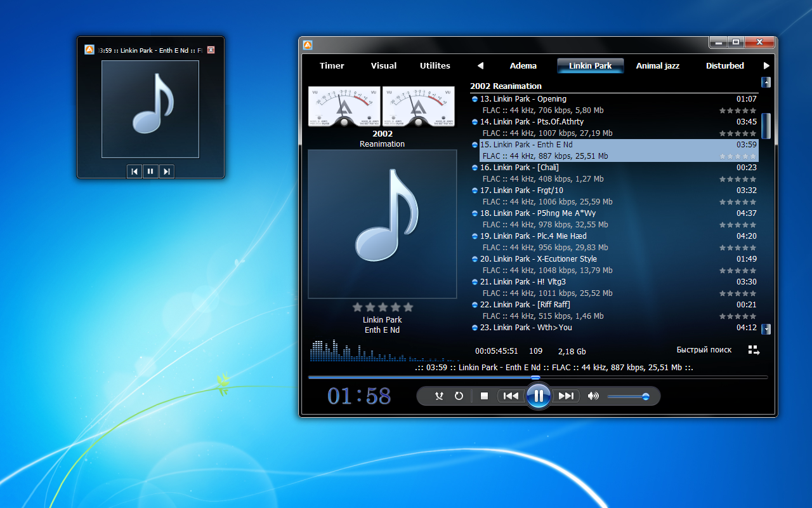Click the 00:05:45:51 total duration status
Image resolution: width=812 pixels, height=508 pixels.
[497, 351]
